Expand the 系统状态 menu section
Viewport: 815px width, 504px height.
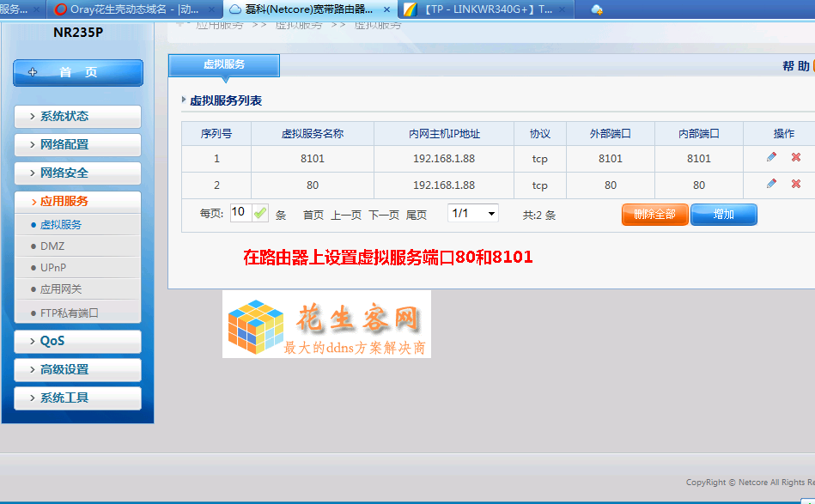click(77, 116)
